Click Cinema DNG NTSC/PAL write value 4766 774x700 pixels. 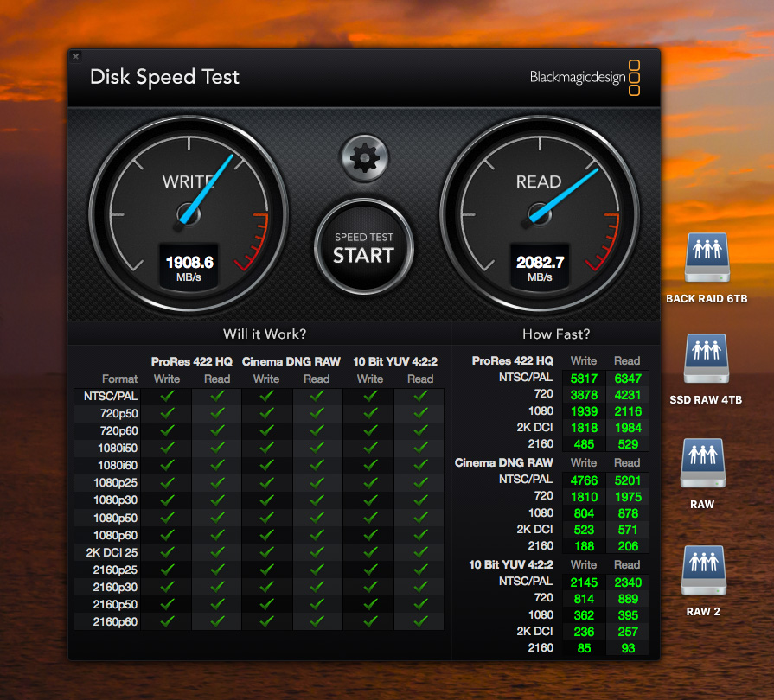[x=584, y=480]
